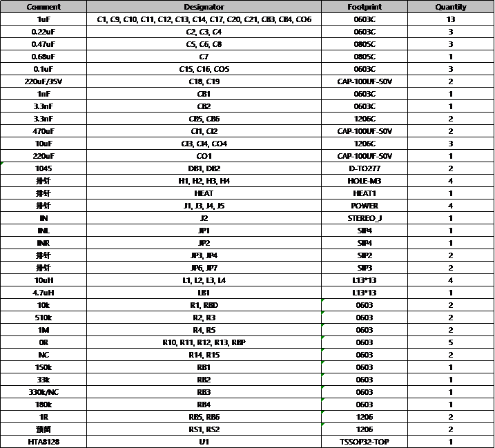The height and width of the screenshot is (448, 495).
Task: Select the Quantity cell in the last row
Action: (450, 441)
